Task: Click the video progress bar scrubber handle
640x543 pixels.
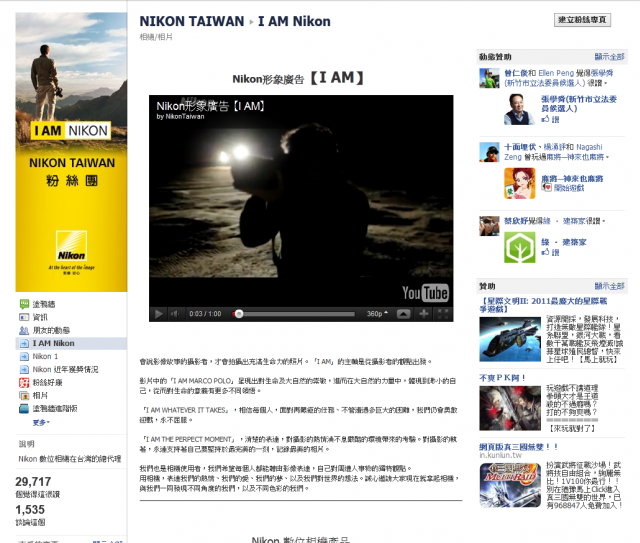Action: pos(239,314)
